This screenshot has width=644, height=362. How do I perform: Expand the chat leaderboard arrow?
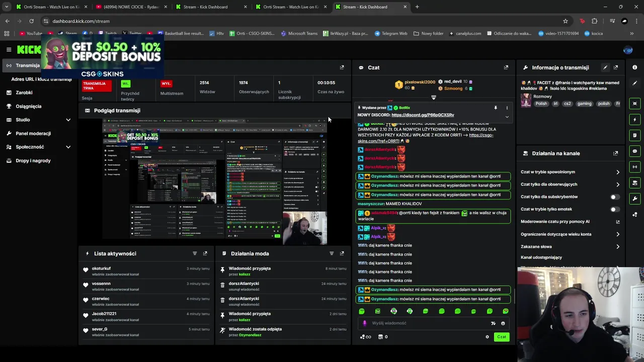pos(434,97)
